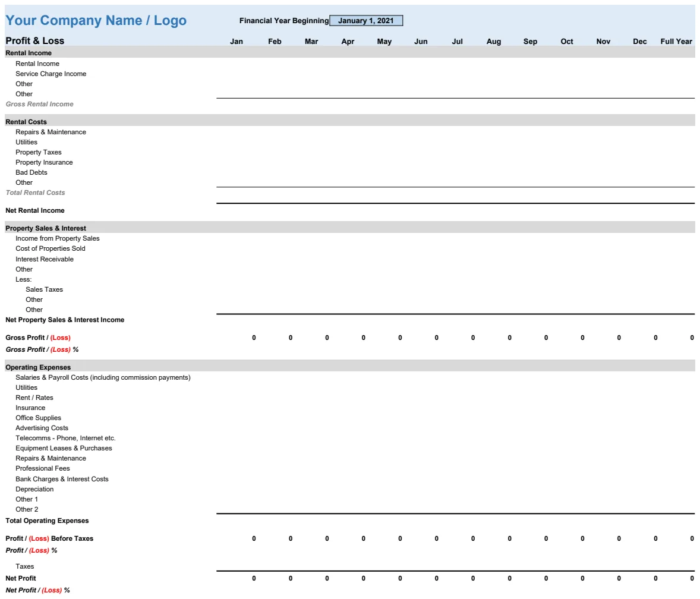Click the Interest Receivable row label

[45, 259]
